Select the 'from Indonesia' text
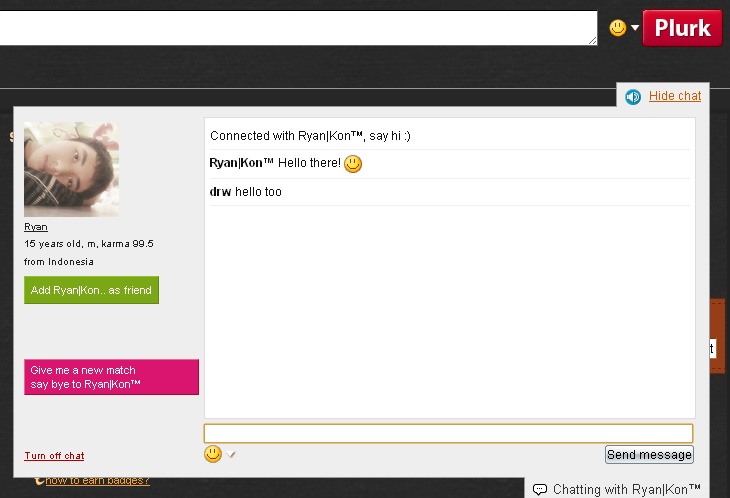730x498 pixels. (59, 262)
